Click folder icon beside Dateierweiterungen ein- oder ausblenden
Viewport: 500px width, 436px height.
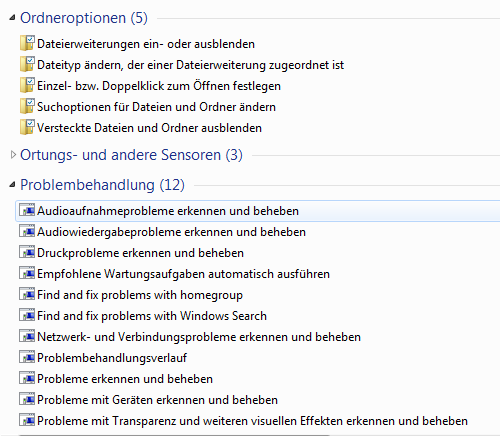tap(27, 43)
